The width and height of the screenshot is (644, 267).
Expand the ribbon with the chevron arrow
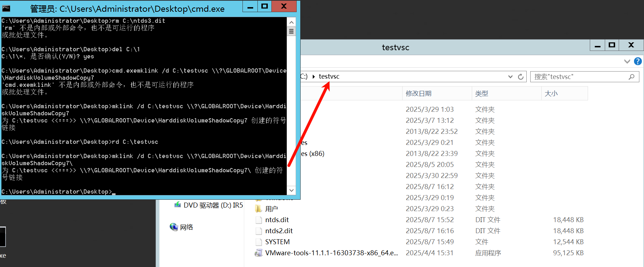627,61
